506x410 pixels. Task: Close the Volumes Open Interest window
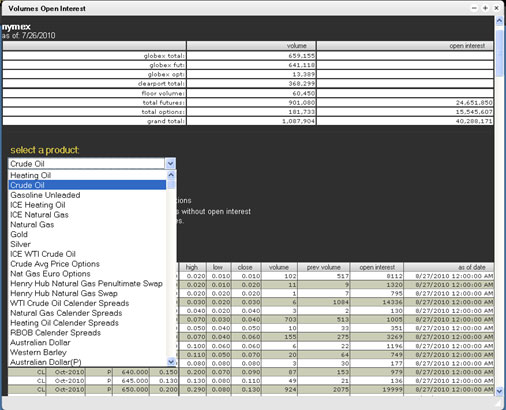pos(496,8)
